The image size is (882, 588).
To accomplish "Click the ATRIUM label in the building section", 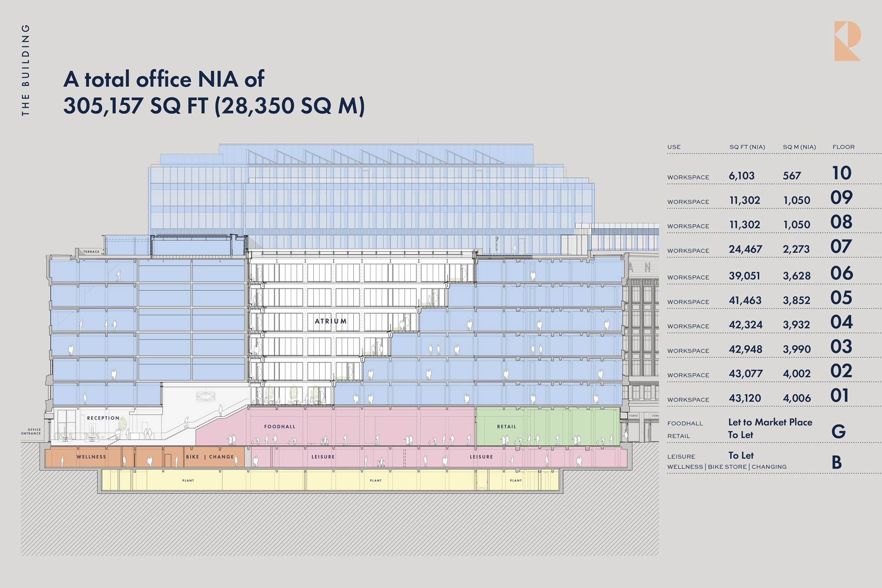I will pyautogui.click(x=330, y=321).
